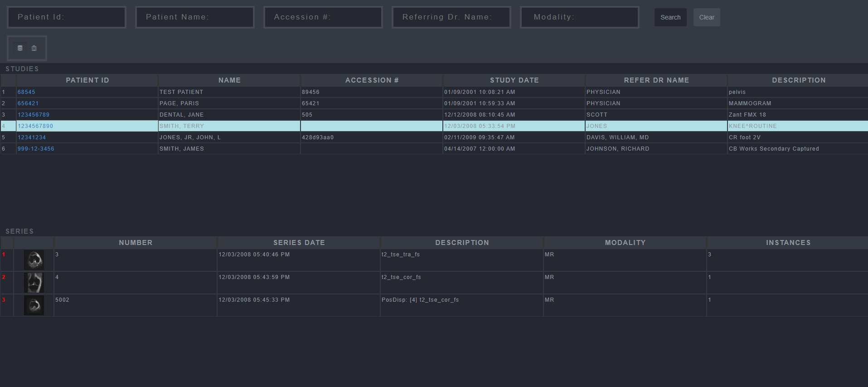Select thumbnail of series 5002
Image resolution: width=868 pixels, height=387 pixels.
[34, 305]
